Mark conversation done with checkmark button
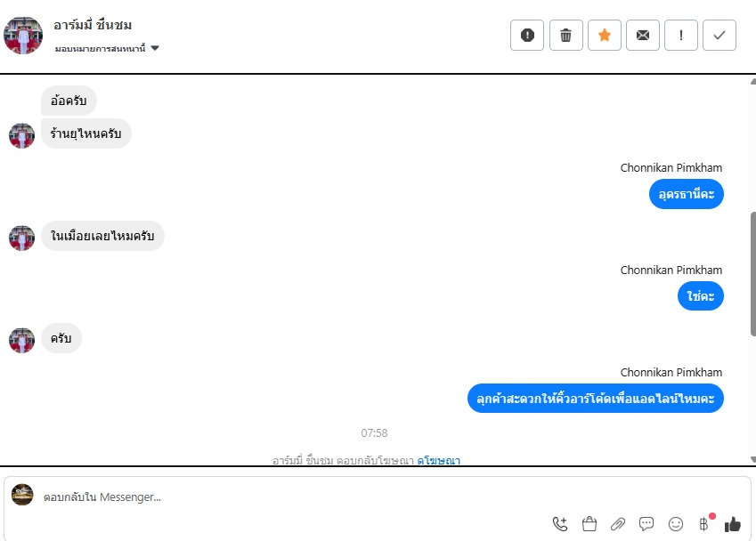The image size is (756, 541). pyautogui.click(x=719, y=36)
